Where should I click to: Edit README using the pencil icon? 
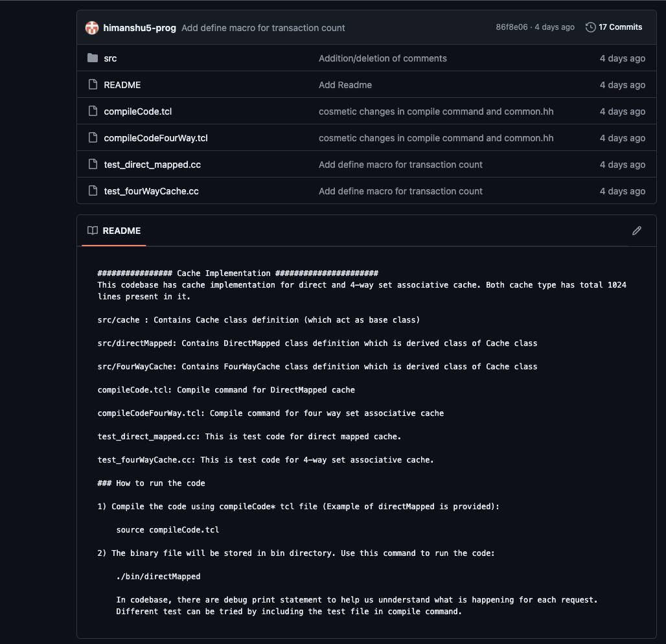click(636, 231)
